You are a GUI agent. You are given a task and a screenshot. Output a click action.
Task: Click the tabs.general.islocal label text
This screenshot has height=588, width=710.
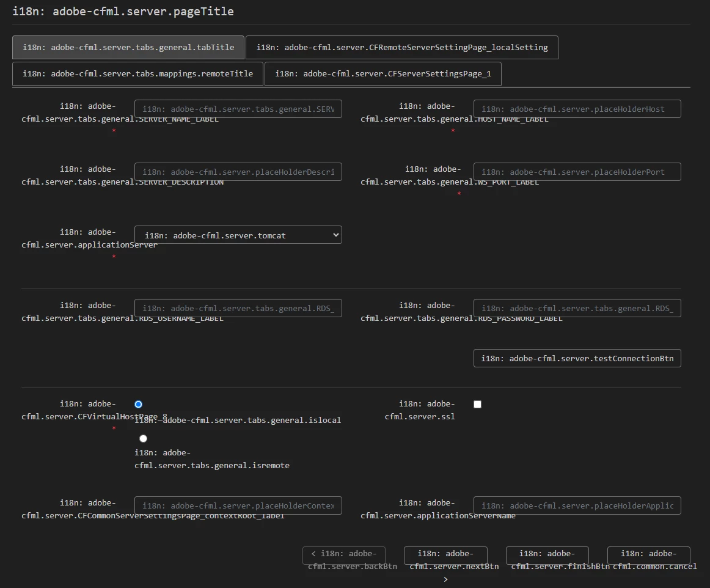pyautogui.click(x=238, y=421)
